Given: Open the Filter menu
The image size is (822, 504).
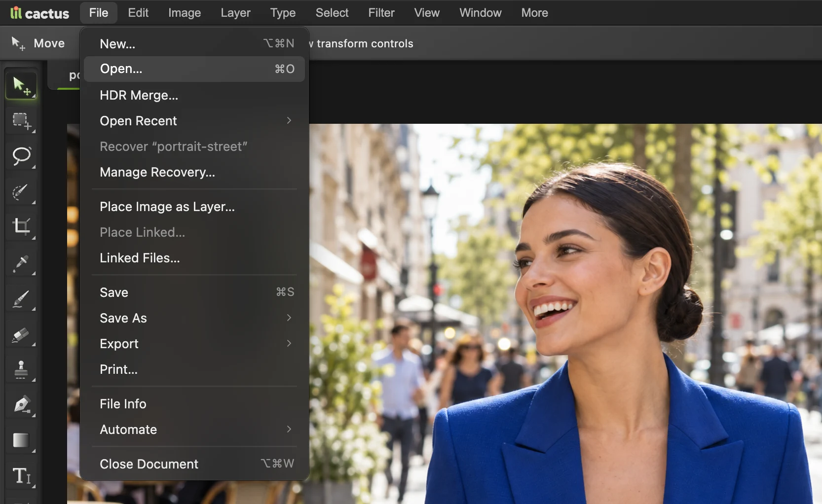Looking at the screenshot, I should [381, 13].
